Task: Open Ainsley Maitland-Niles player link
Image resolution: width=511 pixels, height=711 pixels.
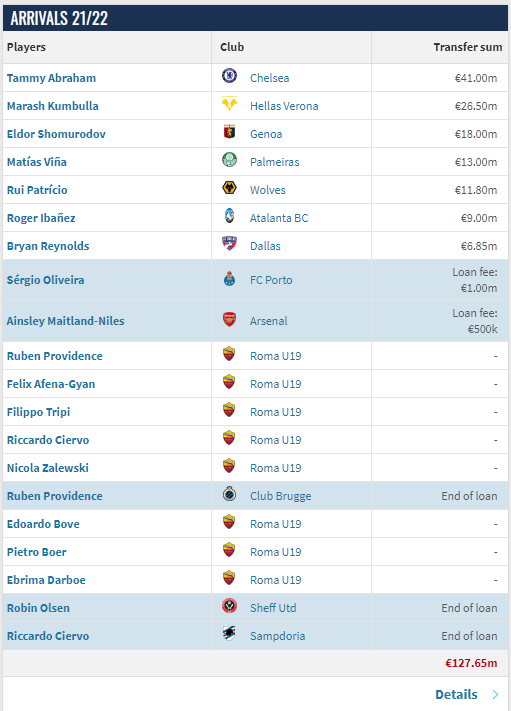Action: [65, 321]
